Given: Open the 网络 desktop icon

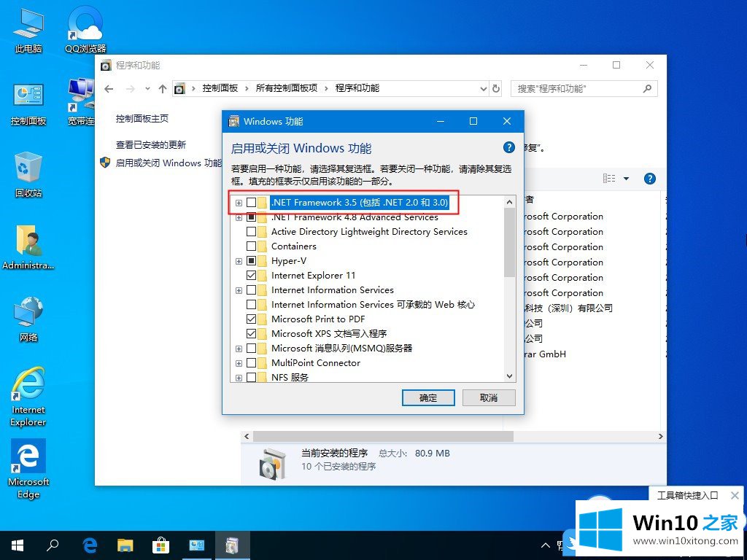Looking at the screenshot, I should coord(28,319).
